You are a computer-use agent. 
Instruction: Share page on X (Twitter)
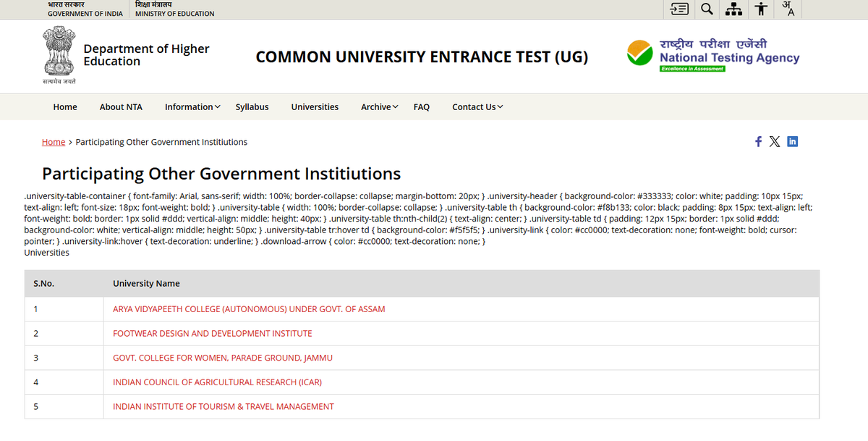click(775, 141)
